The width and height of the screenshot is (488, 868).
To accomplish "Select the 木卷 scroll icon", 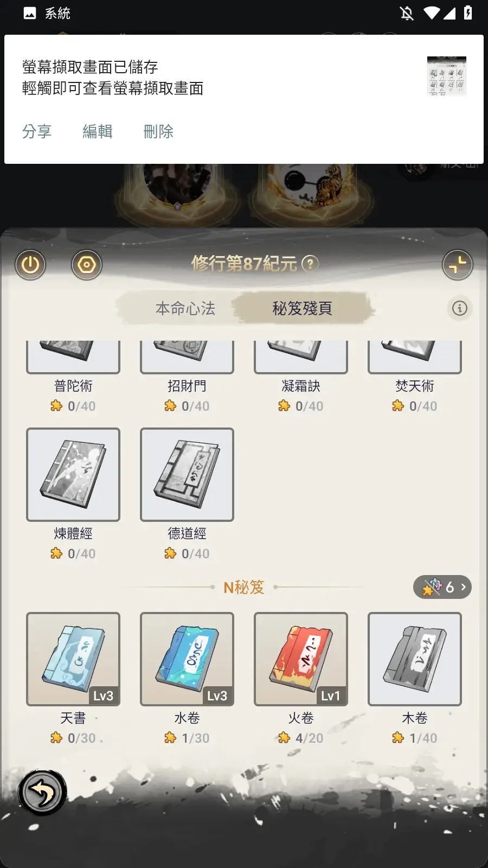I will click(415, 659).
